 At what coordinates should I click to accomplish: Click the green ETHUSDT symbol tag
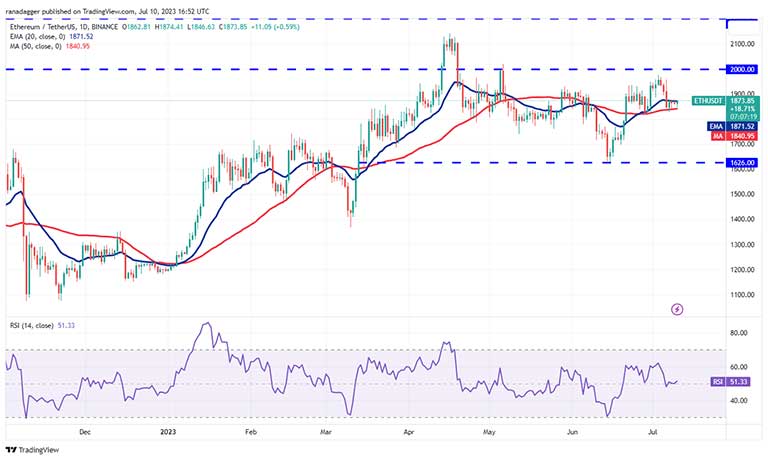coord(708,101)
